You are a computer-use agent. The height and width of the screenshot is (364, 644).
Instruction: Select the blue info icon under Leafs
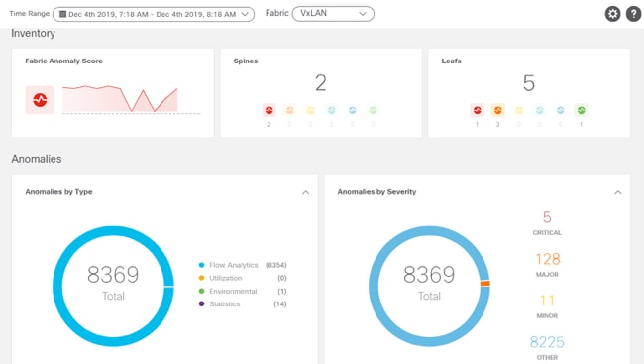point(560,110)
